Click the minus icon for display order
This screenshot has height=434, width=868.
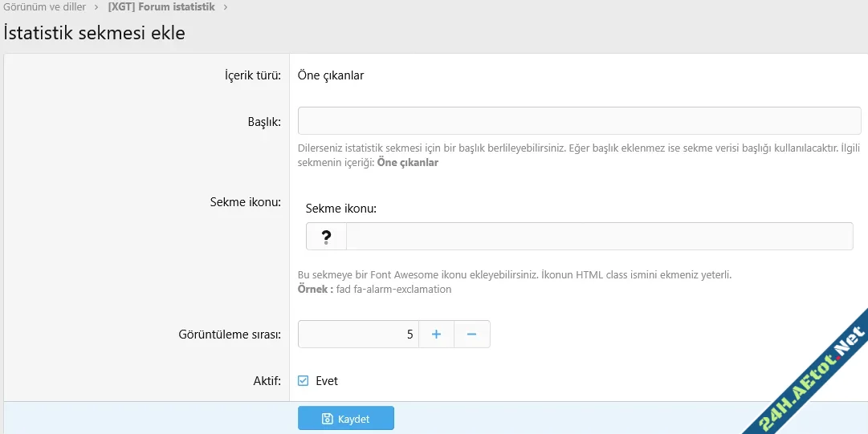pyautogui.click(x=472, y=335)
